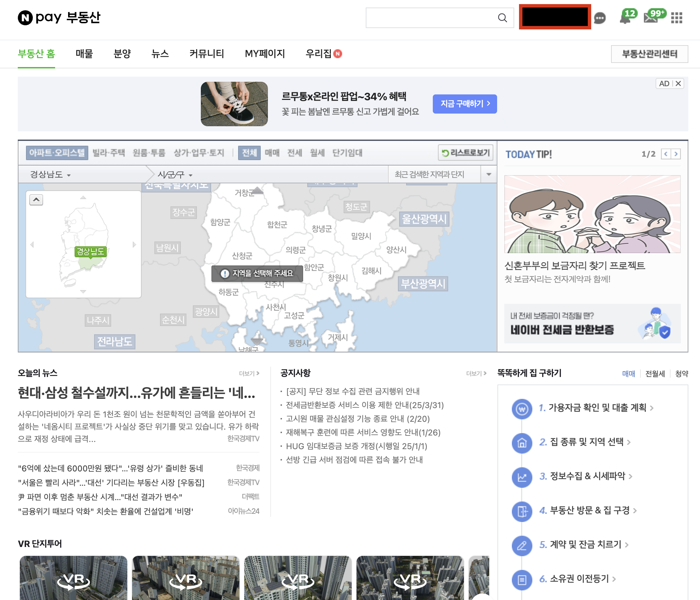Click the 리스트로보기 button
700x600 pixels.
tap(466, 153)
